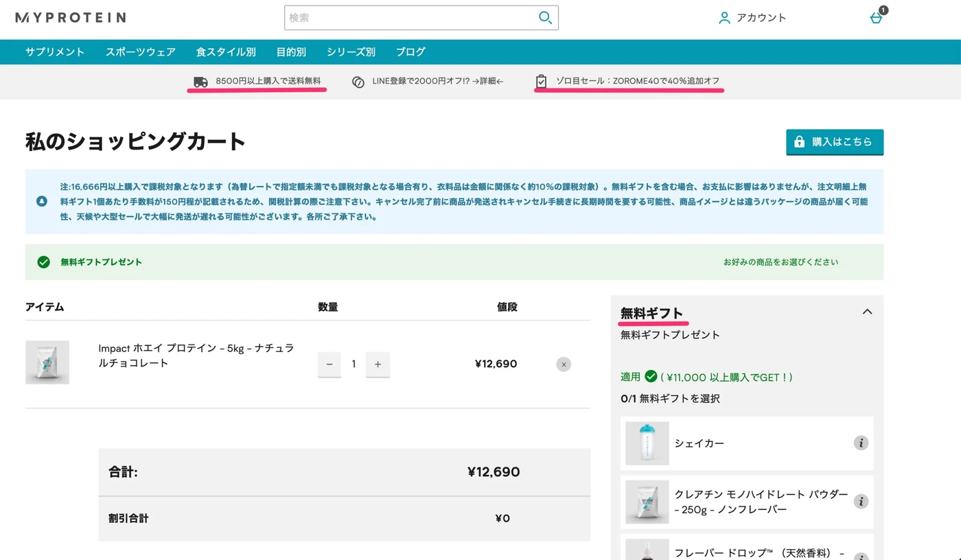
Task: Open the 8500円以上購入で送料無料 link
Action: 268,81
